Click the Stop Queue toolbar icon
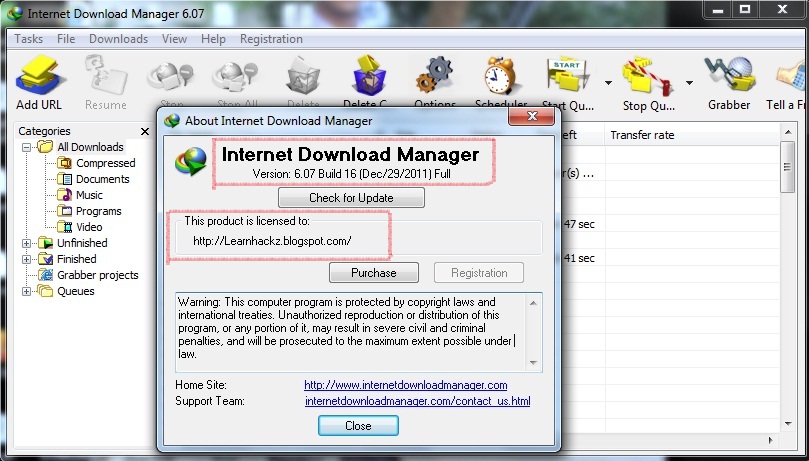The width and height of the screenshot is (809, 461). [x=648, y=76]
